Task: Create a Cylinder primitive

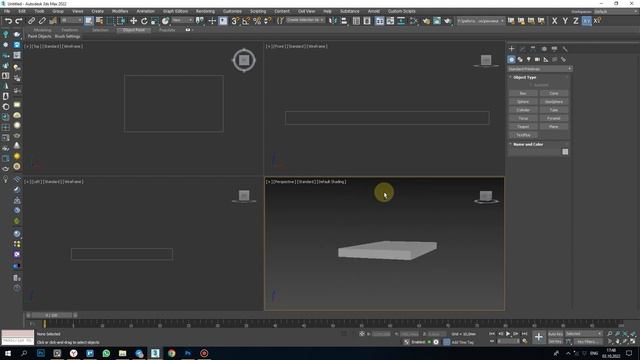Action: 523,110
